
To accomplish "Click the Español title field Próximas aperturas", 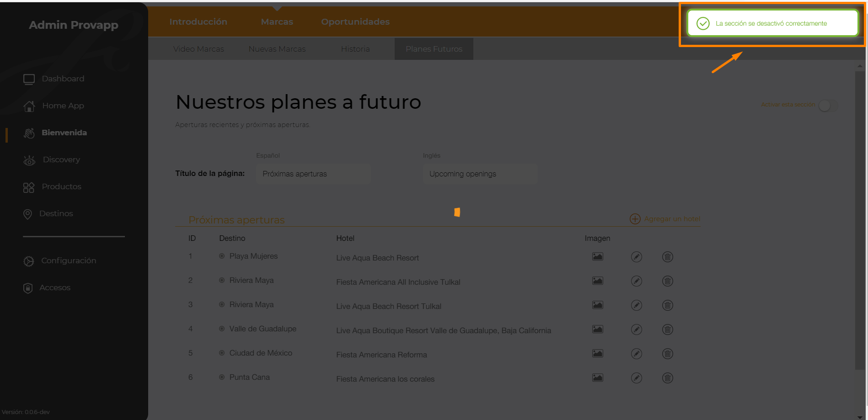I will (313, 174).
